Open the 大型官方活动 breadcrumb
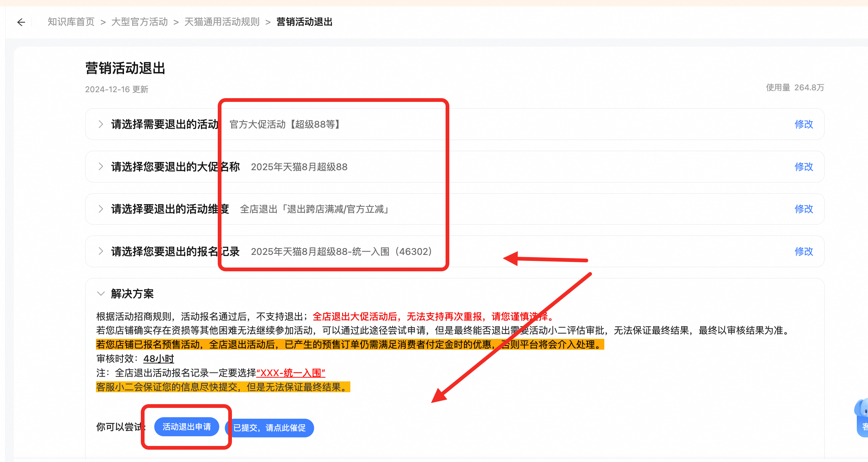 tap(140, 22)
